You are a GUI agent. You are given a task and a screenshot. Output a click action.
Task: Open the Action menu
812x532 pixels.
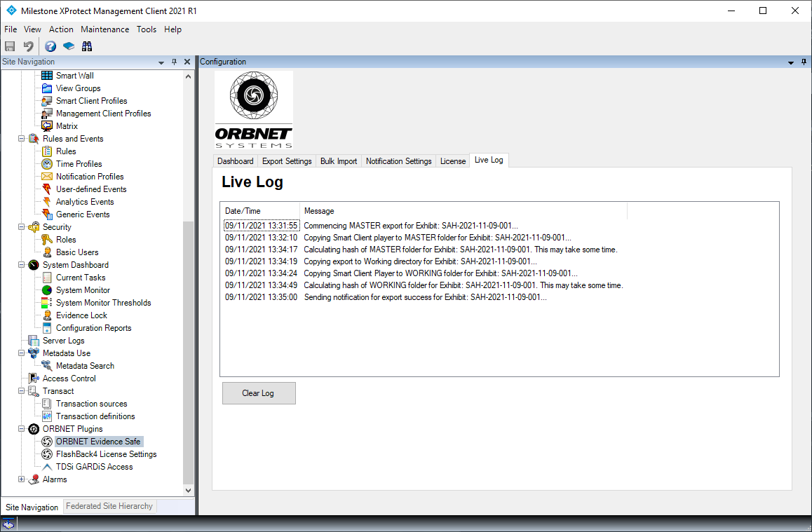pos(61,29)
